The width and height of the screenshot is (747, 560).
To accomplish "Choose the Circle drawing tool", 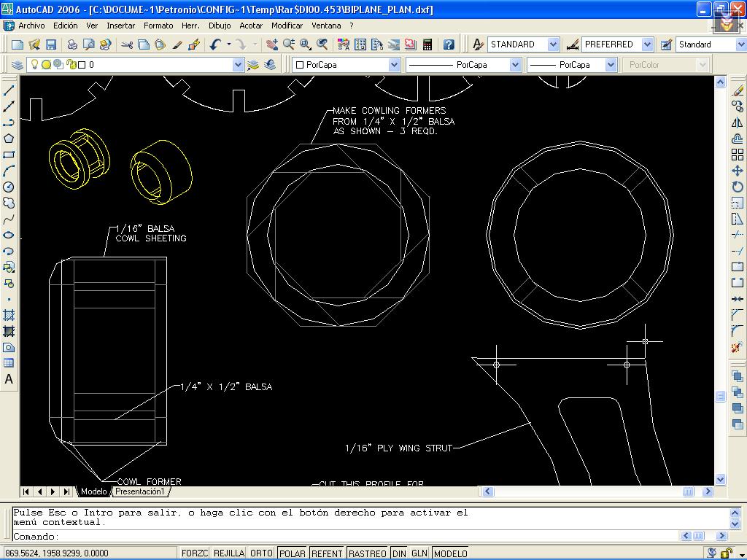I will point(9,187).
